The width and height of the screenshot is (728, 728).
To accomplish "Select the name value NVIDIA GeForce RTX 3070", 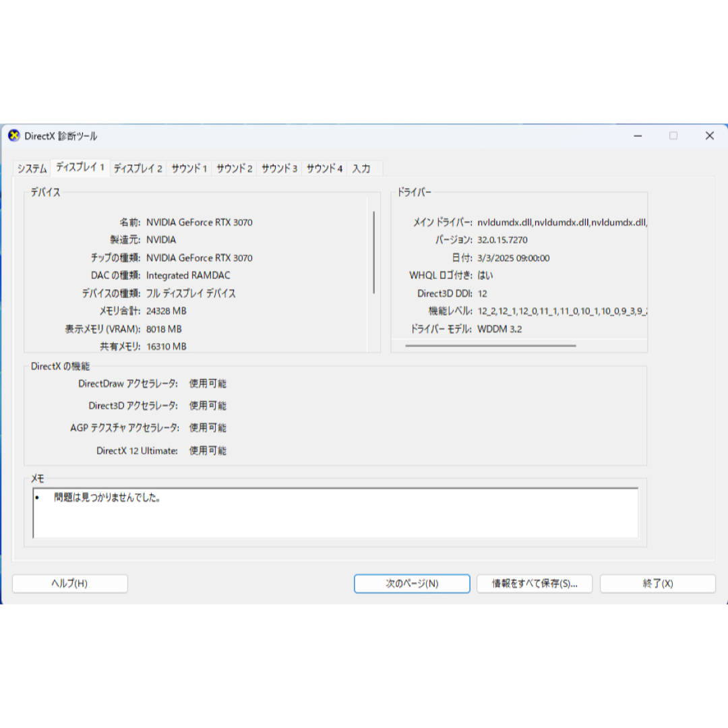I will point(199,222).
